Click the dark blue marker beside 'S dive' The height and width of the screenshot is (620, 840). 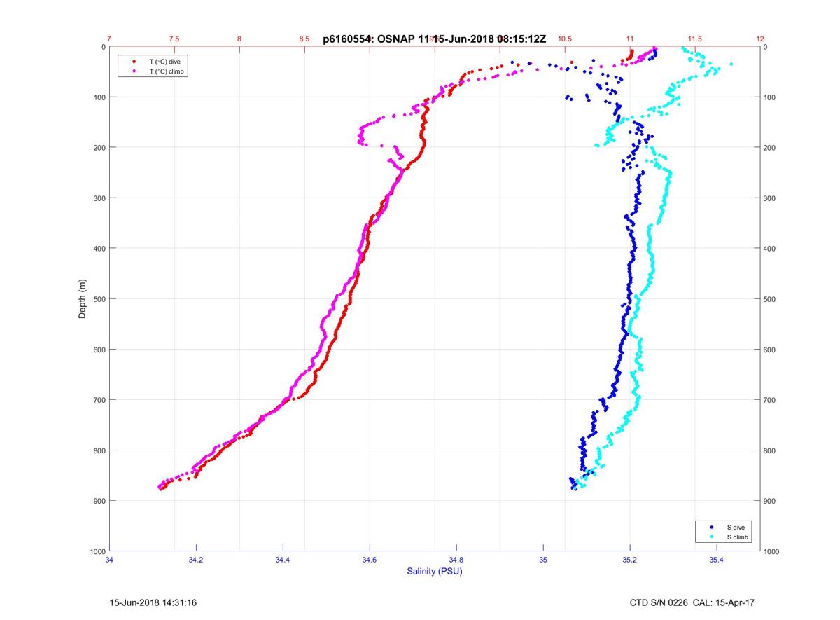click(x=711, y=527)
